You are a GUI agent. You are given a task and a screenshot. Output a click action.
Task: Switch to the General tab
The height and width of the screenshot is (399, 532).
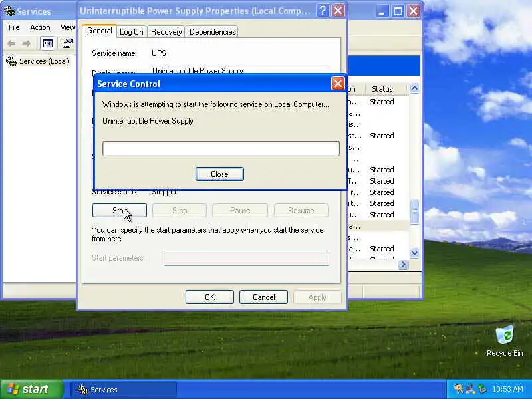[99, 31]
